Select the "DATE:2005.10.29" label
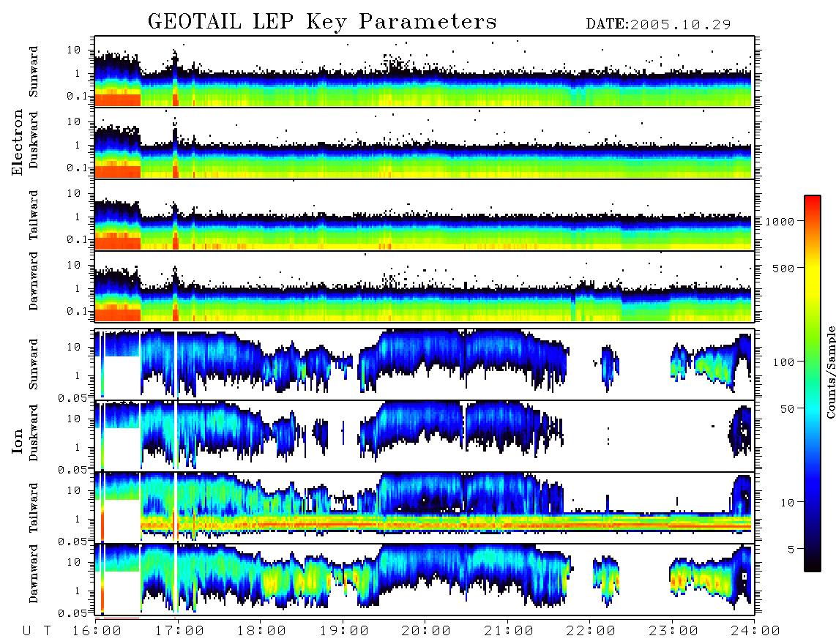836x644 pixels. coord(658,24)
